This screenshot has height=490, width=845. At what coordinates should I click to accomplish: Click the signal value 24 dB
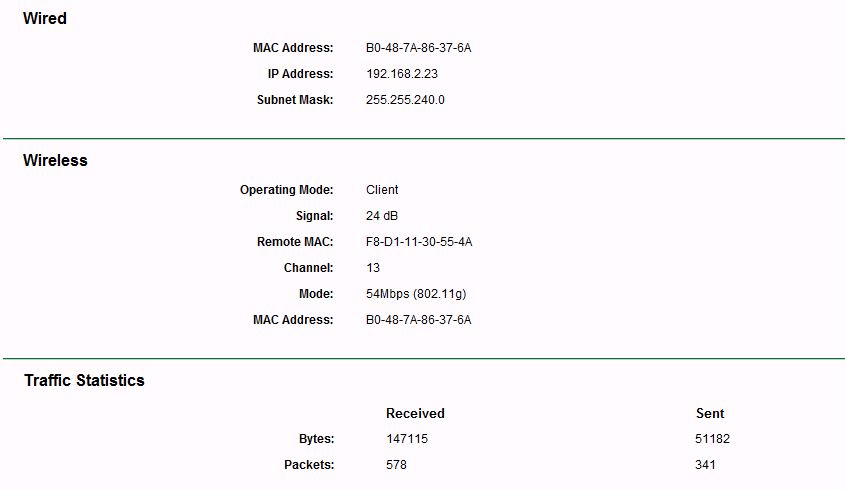(383, 216)
